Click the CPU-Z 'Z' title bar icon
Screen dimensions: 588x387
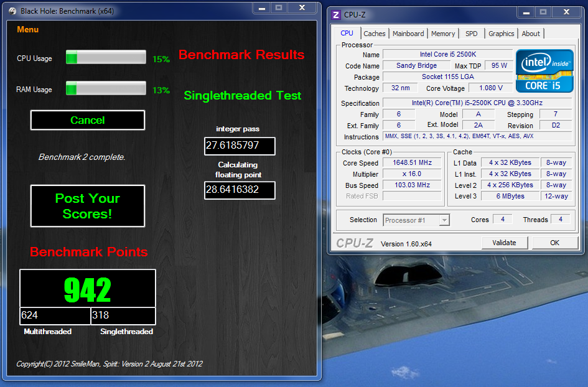[x=337, y=15]
